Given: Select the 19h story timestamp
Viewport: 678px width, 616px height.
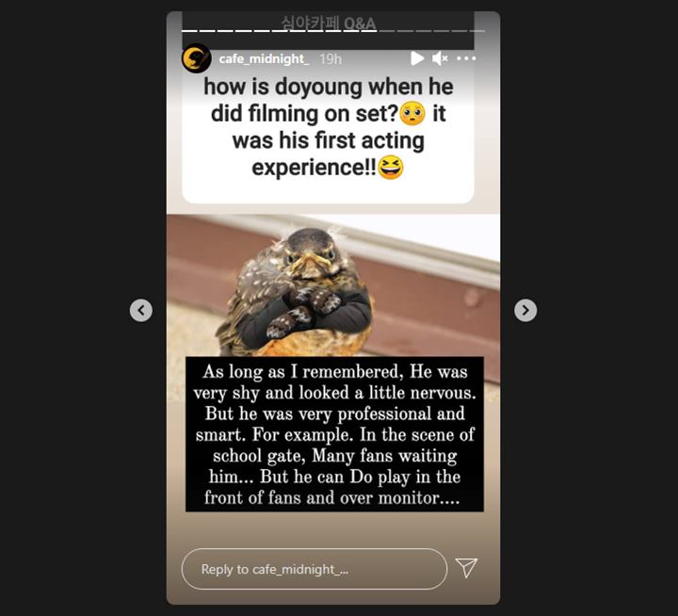Looking at the screenshot, I should (x=331, y=58).
